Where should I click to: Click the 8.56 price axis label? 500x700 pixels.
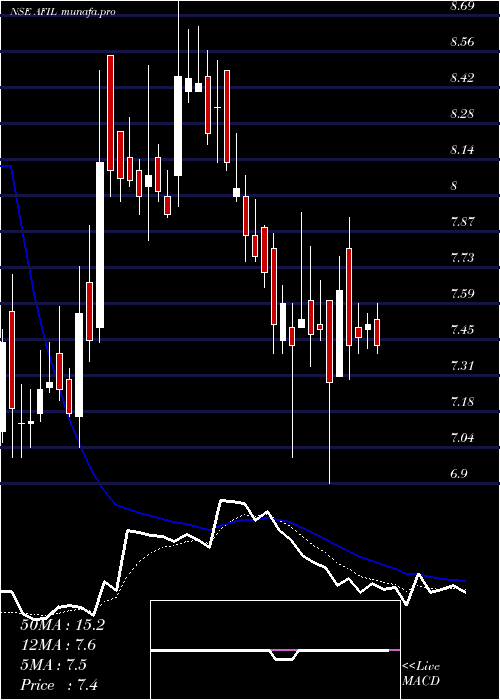point(462,42)
